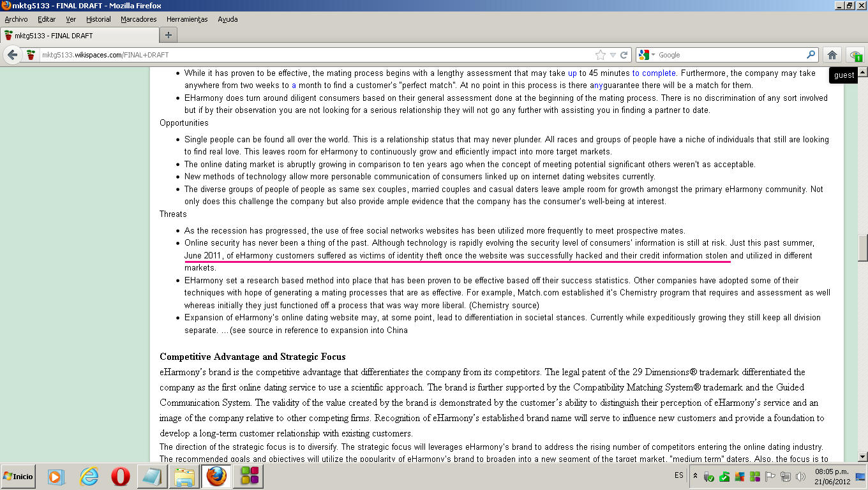This screenshot has height=490, width=868.
Task: Click the network connection tray icon
Action: point(786,477)
